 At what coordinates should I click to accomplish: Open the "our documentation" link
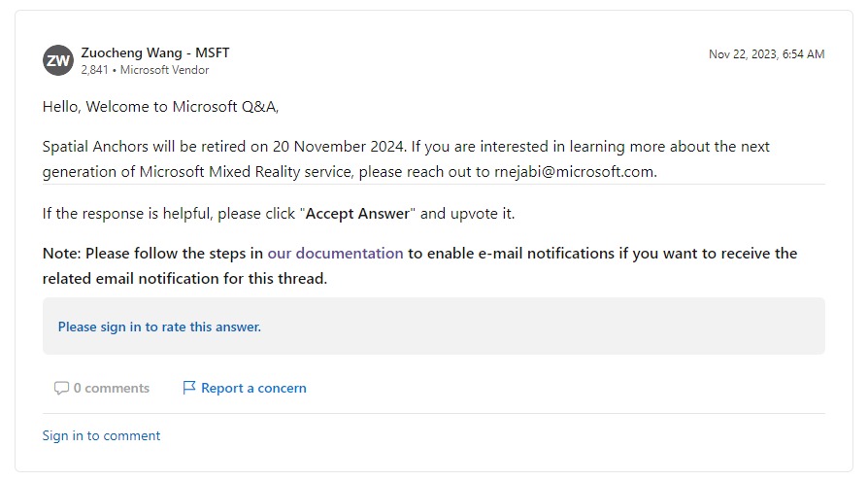(335, 254)
